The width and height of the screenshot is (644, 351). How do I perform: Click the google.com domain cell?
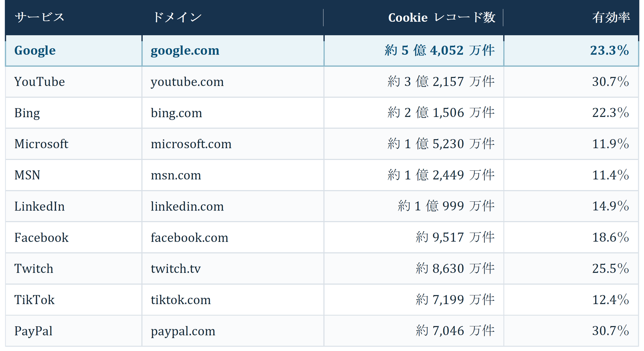(233, 51)
